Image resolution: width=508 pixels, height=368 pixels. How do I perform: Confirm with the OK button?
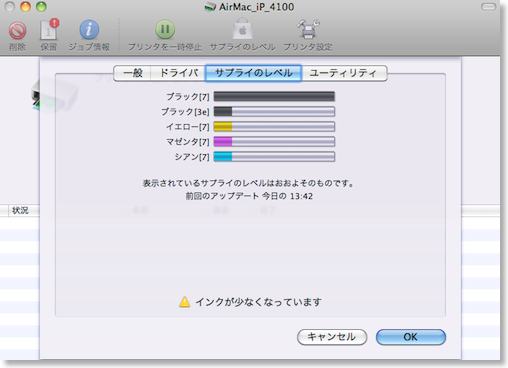411,337
